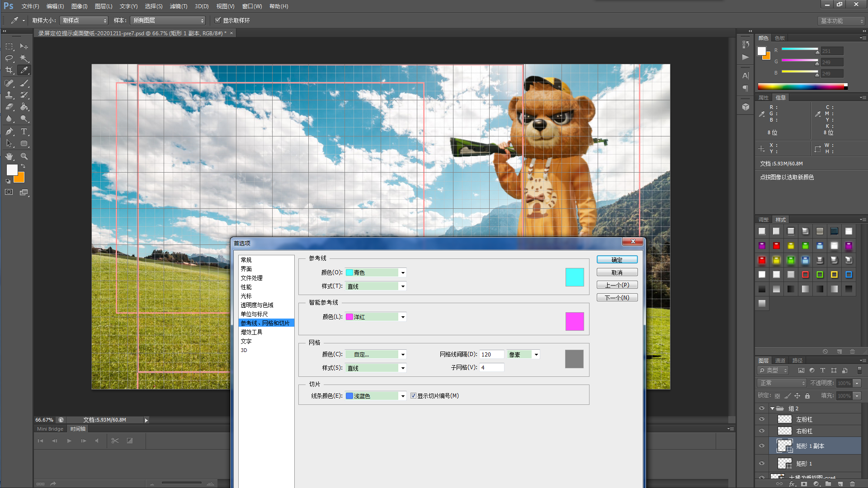Open the sample layers dropdown (所有图层)
The image size is (868, 488).
coord(168,20)
